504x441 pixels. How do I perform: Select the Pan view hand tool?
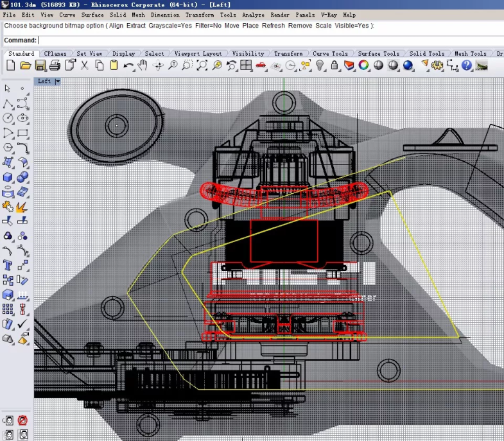(143, 65)
